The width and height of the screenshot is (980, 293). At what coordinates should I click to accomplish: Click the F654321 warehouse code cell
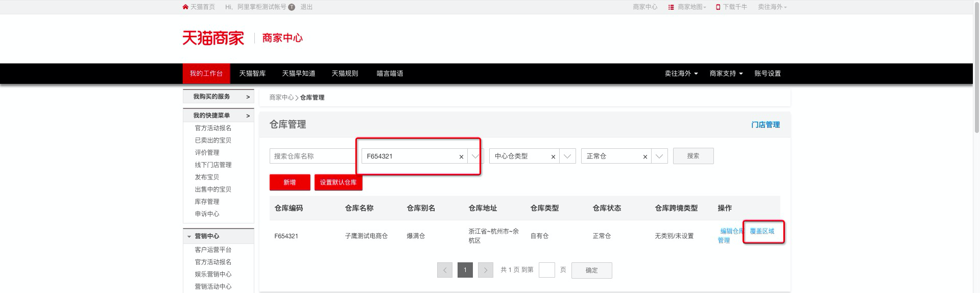point(286,236)
